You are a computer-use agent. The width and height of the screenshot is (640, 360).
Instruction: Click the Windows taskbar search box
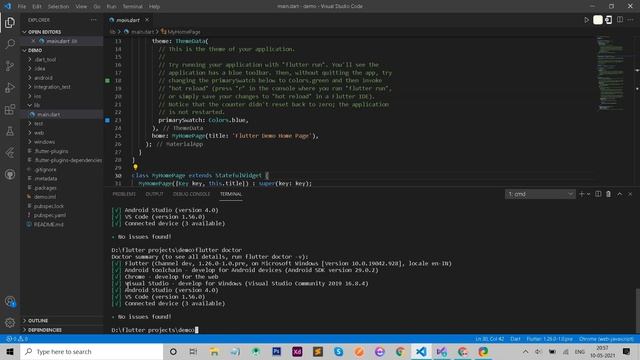(x=92, y=351)
